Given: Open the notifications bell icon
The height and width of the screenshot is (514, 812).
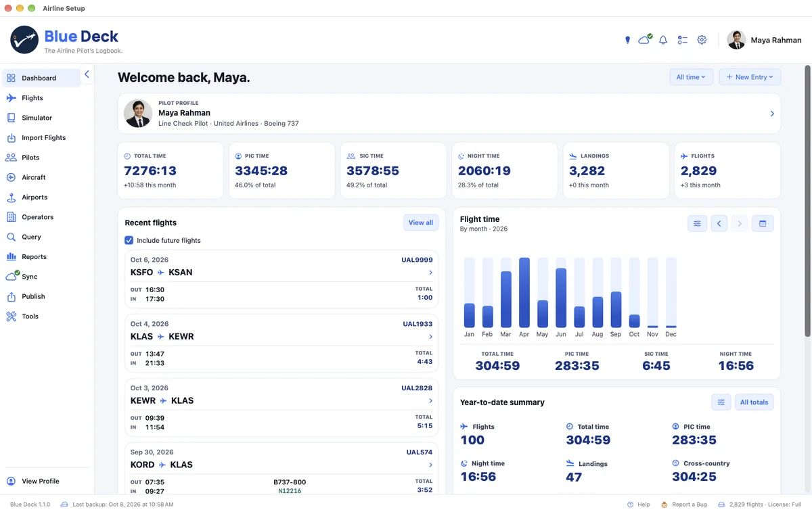Looking at the screenshot, I should [663, 40].
